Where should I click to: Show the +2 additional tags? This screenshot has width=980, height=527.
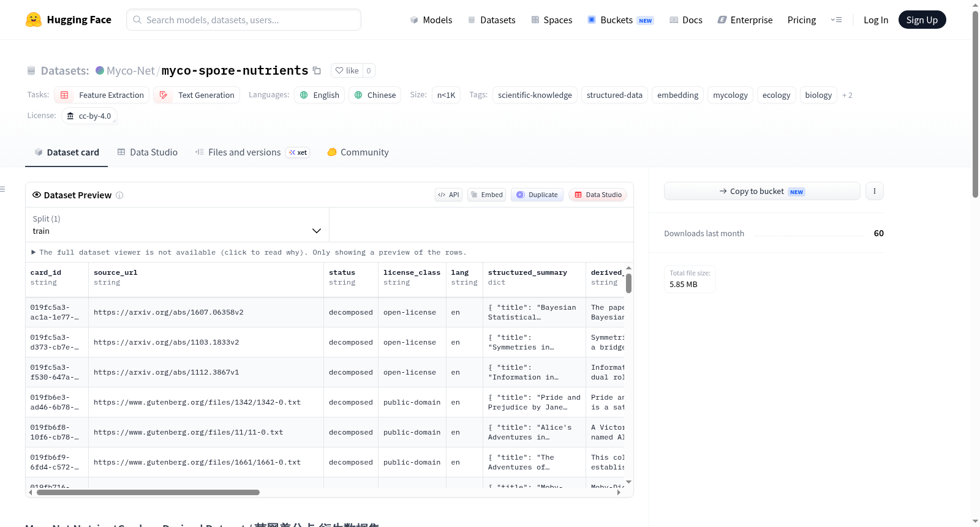pos(847,95)
